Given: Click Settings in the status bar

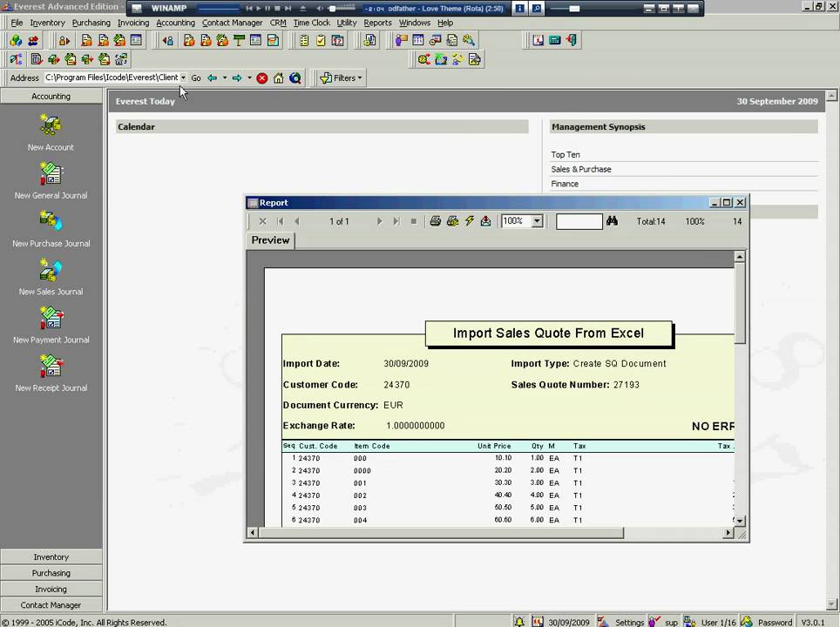Looking at the screenshot, I should click(x=629, y=622).
